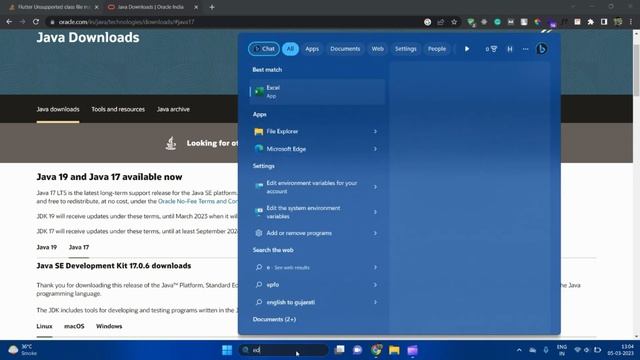
Task: Search the web for 'epfo'
Action: [317, 284]
